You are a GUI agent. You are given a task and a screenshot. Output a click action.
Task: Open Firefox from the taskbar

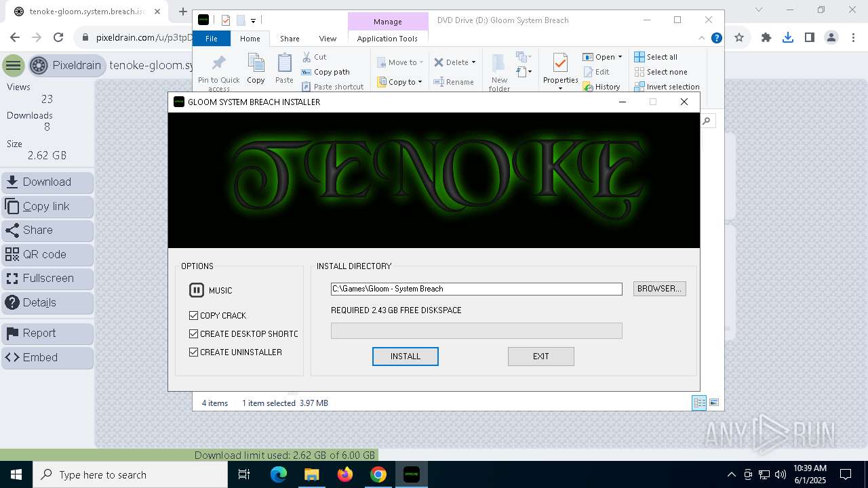pos(345,474)
